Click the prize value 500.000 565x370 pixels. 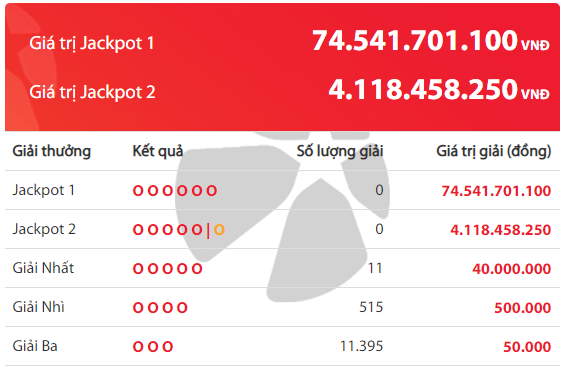tap(522, 308)
